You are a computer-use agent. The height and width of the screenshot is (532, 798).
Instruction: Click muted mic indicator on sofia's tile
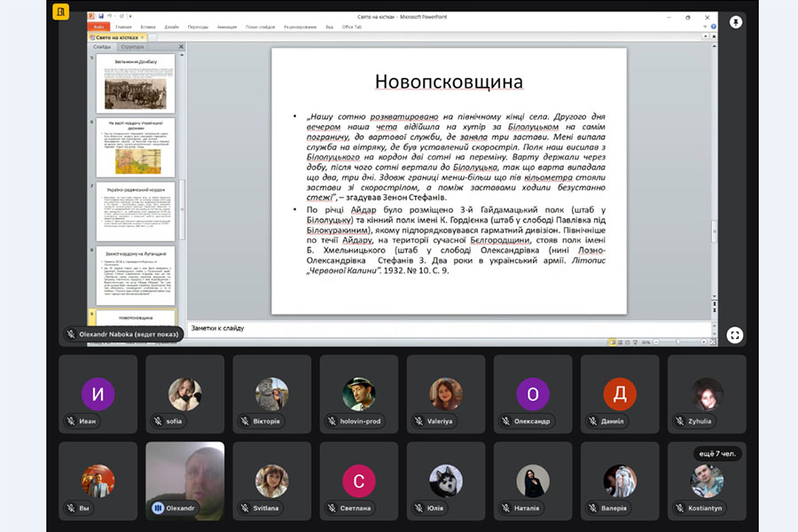click(157, 421)
